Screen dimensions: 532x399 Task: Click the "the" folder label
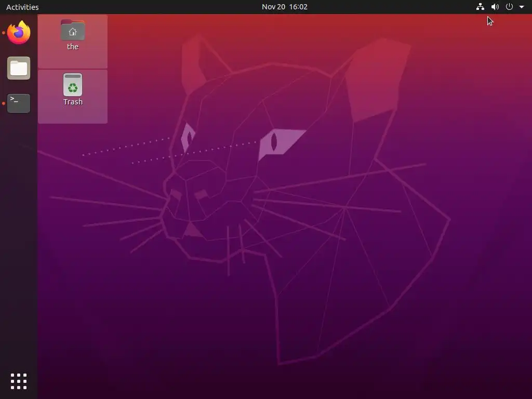(x=73, y=46)
